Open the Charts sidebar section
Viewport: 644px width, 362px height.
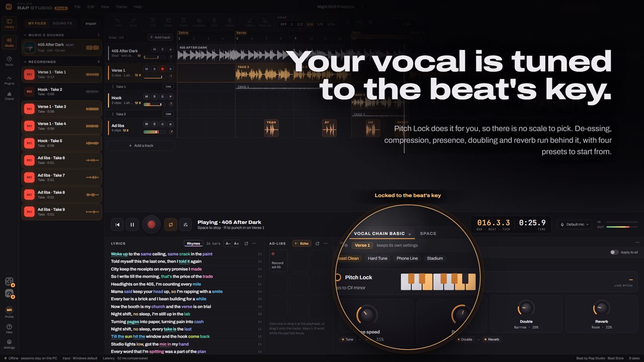[9, 96]
